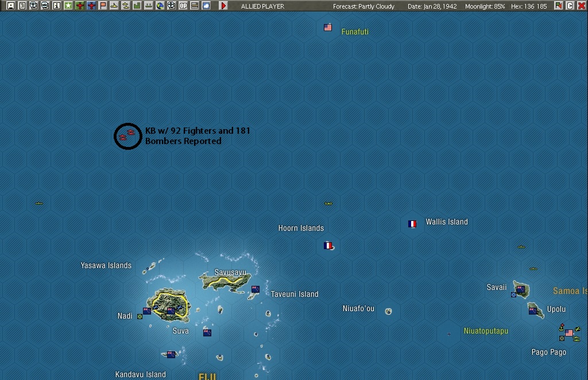This screenshot has width=588, height=380.
Task: Click the red plane on blue icon
Action: point(91,6)
